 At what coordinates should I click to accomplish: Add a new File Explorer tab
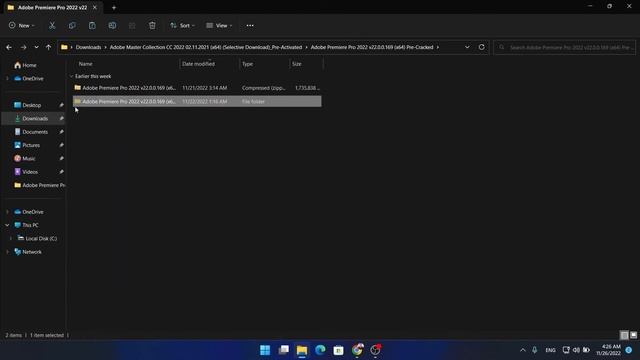114,7
